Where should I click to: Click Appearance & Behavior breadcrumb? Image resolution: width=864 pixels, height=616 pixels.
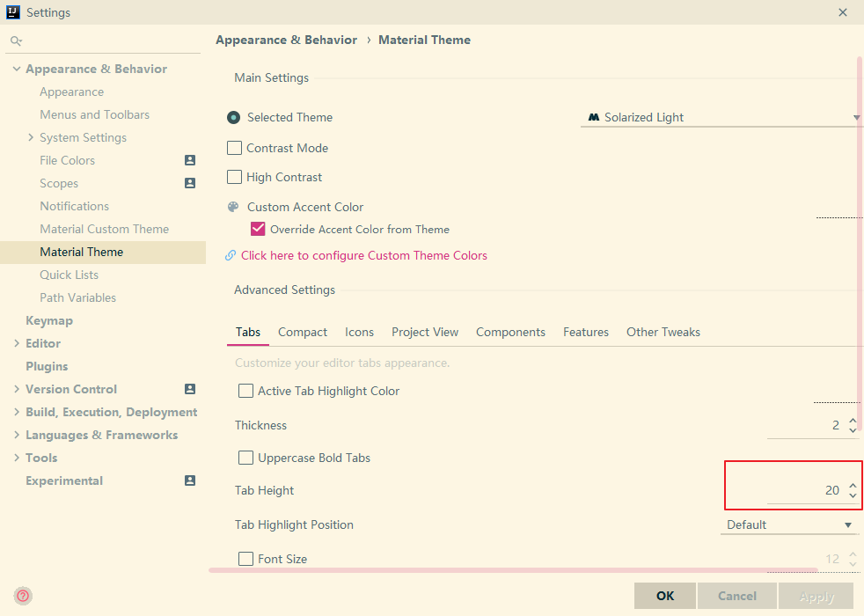tap(287, 40)
